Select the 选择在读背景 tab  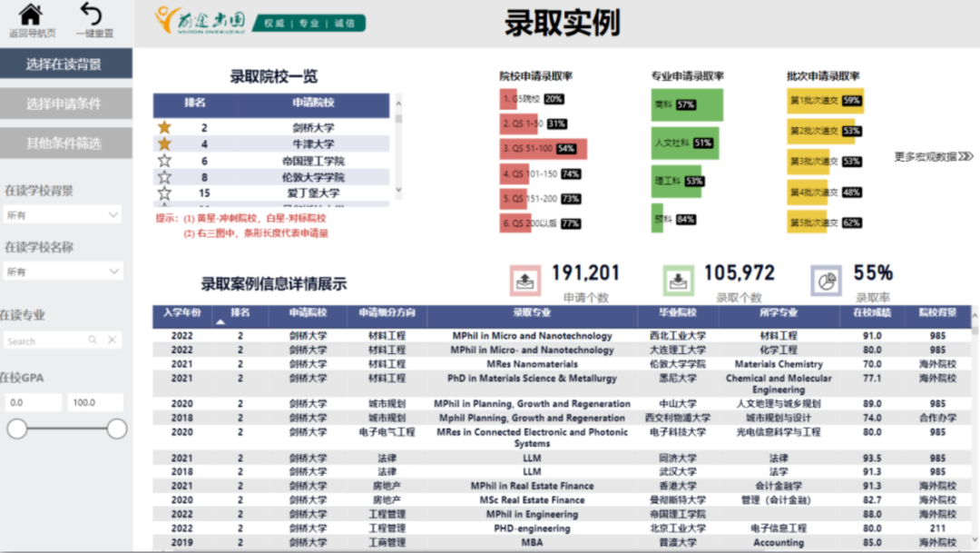click(65, 64)
